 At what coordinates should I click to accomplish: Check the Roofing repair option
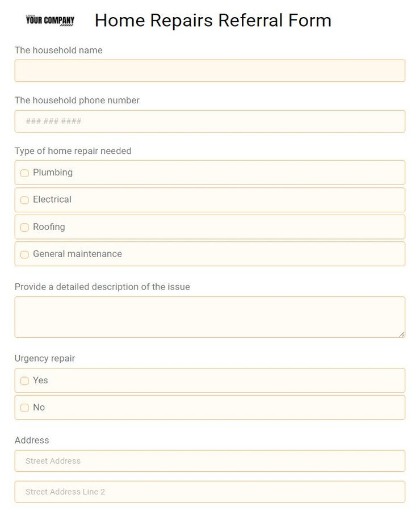point(24,227)
